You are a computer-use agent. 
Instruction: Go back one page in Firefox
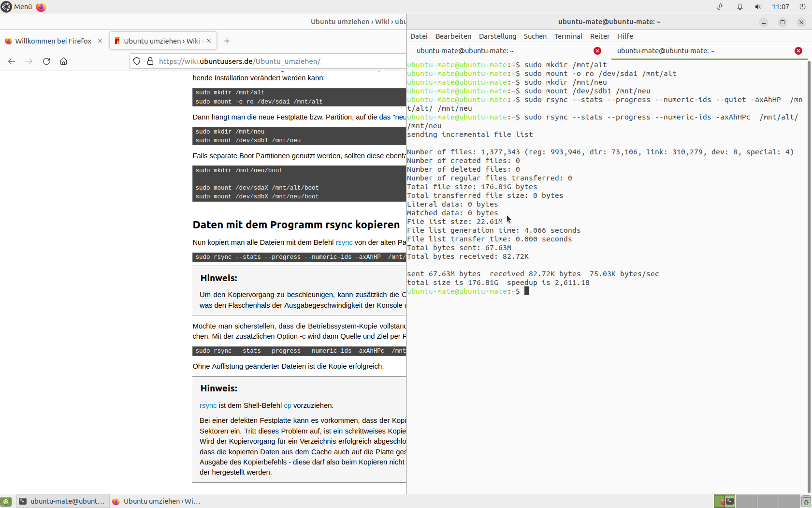point(12,61)
